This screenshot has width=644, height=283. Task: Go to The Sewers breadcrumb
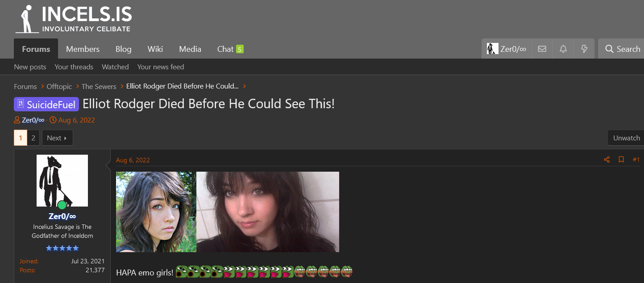pyautogui.click(x=99, y=86)
